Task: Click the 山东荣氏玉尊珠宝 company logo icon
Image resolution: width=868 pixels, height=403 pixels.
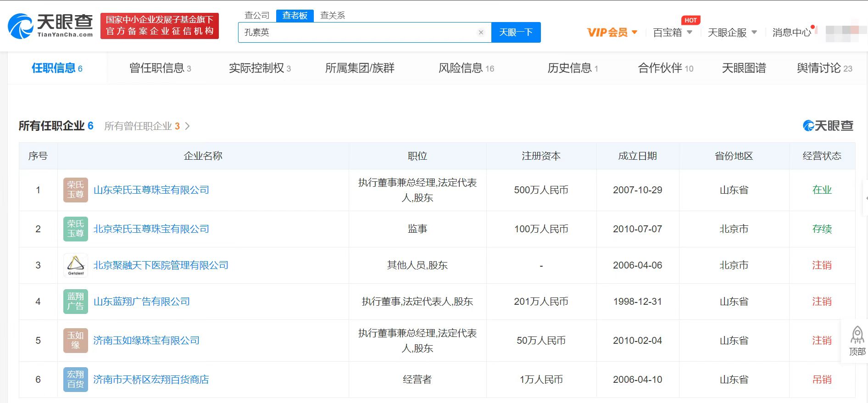Action: coord(76,190)
